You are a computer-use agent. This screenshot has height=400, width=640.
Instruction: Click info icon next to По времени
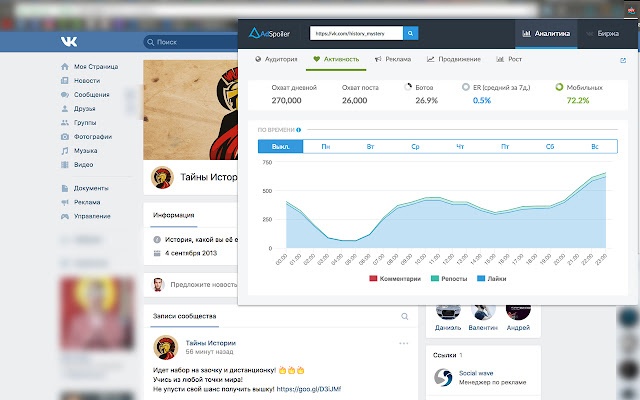click(x=299, y=130)
